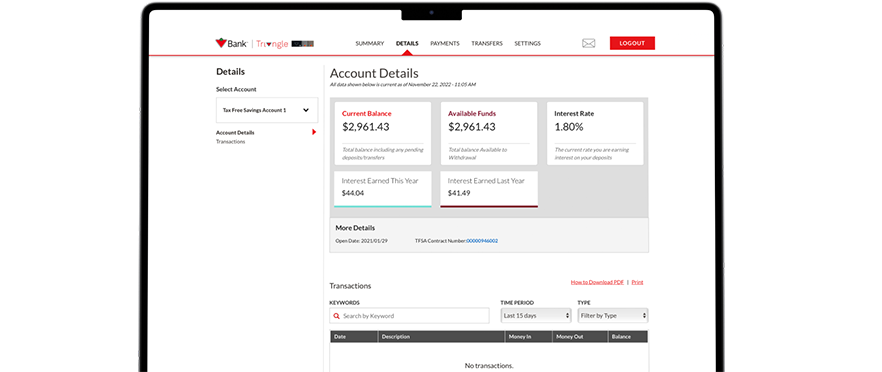Open the Payments tab
The height and width of the screenshot is (372, 882).
pyautogui.click(x=445, y=43)
